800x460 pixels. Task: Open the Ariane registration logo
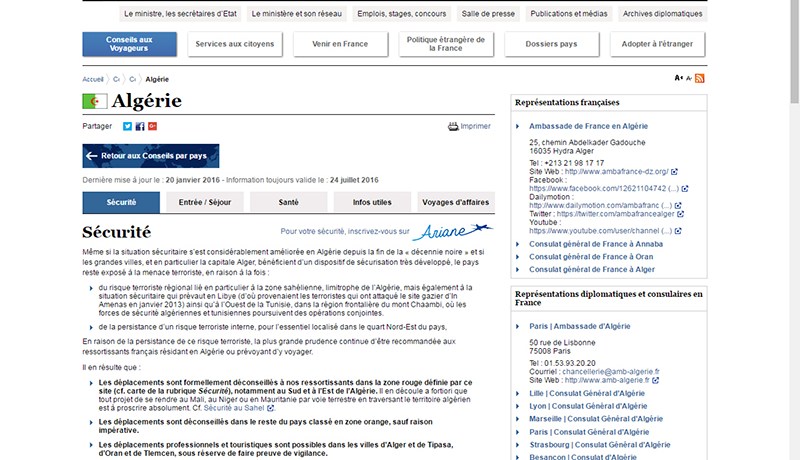(452, 232)
